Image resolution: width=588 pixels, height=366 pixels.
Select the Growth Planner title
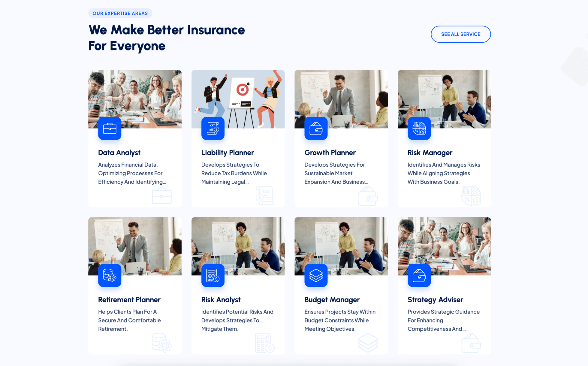pyautogui.click(x=330, y=153)
